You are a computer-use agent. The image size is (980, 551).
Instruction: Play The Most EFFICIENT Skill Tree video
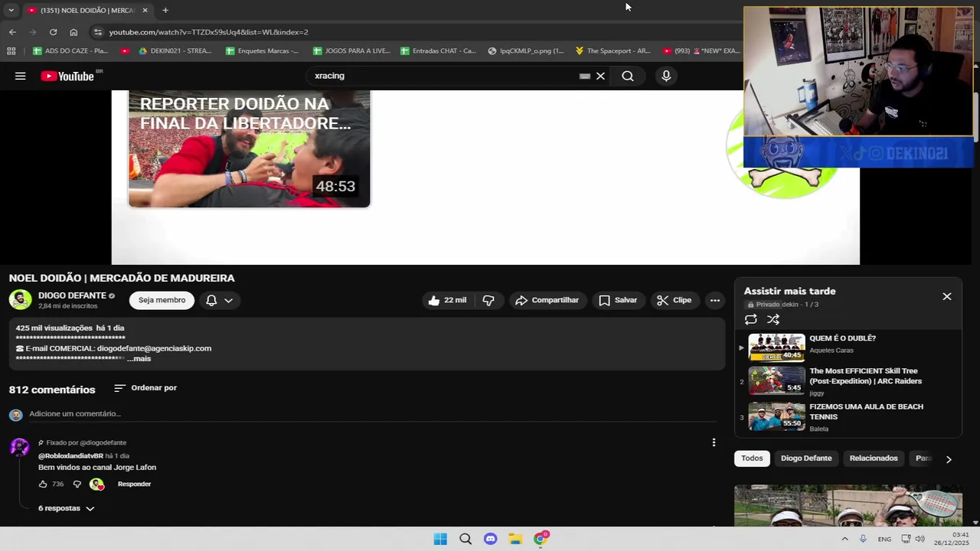848,381
